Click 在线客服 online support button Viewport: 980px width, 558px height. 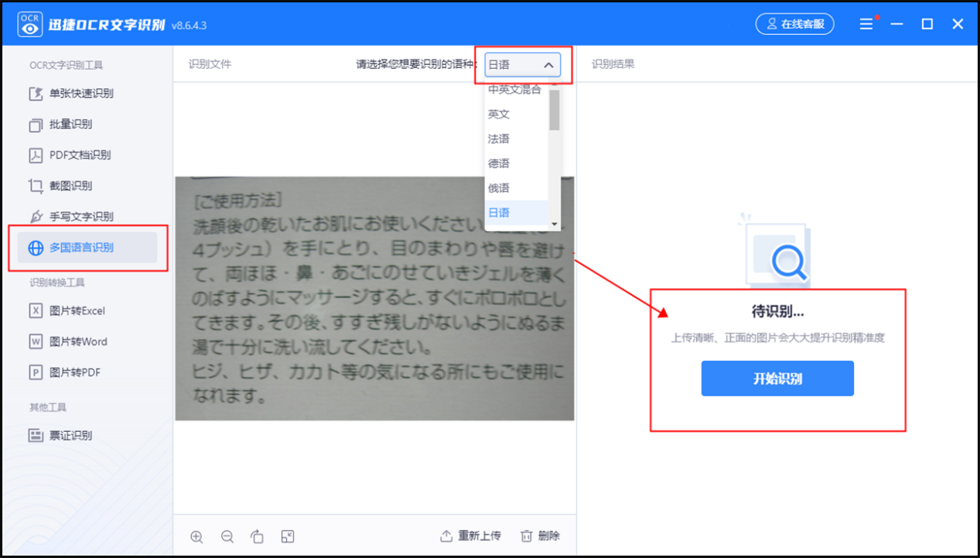pyautogui.click(x=795, y=24)
